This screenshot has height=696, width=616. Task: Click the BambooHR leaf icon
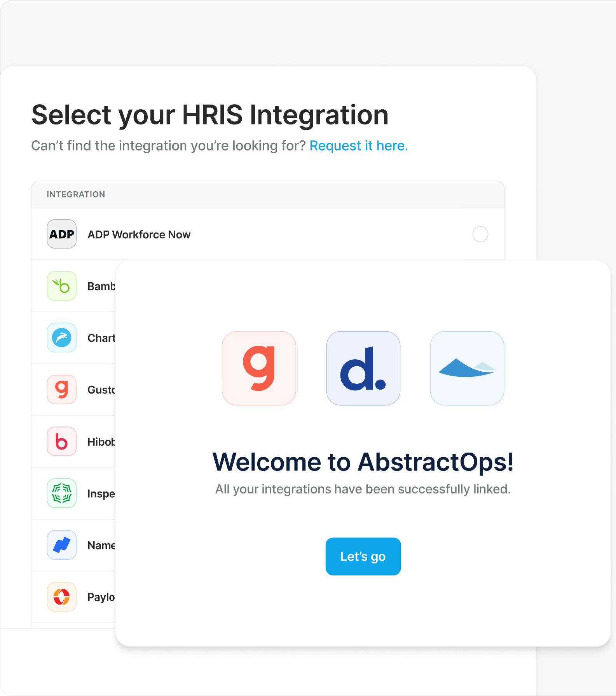click(61, 286)
